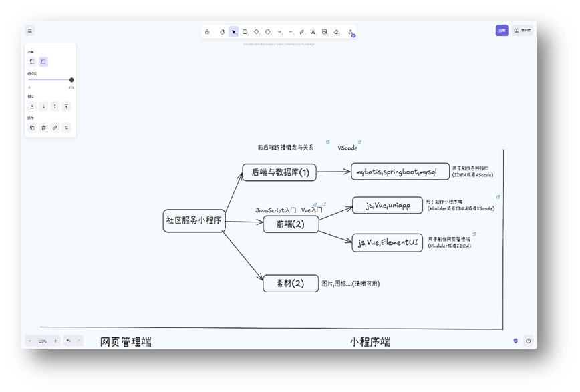Select the Diamond shape tool
580x392 pixels.
tap(257, 31)
